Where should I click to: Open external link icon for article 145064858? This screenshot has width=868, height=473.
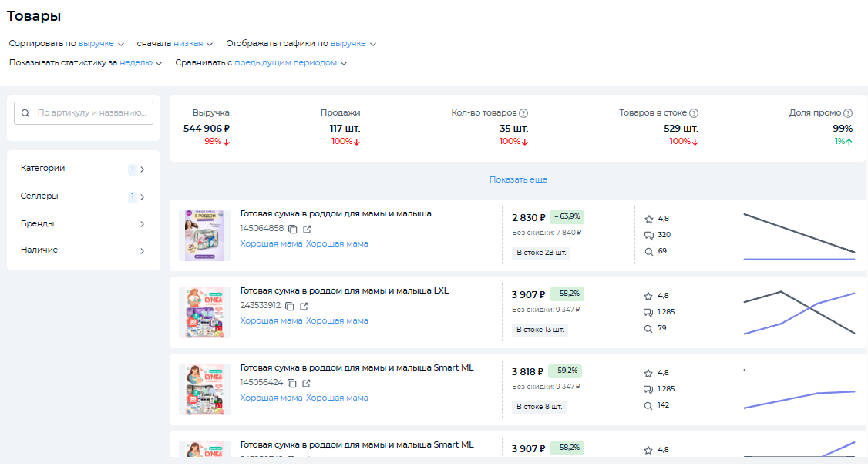[x=307, y=229]
